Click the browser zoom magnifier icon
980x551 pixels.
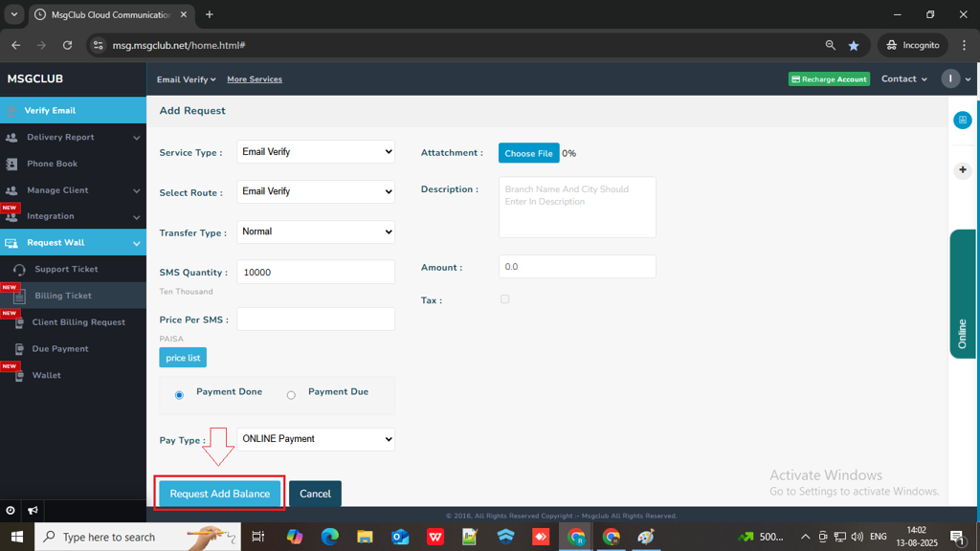[x=830, y=45]
